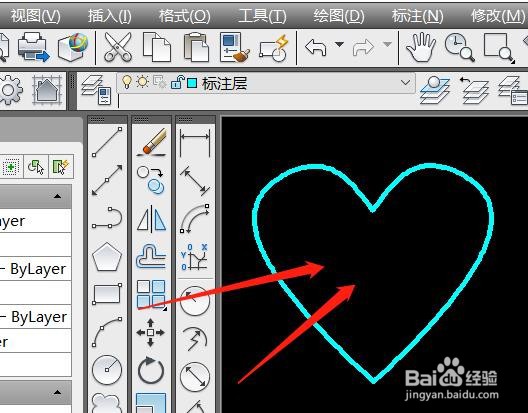Screen dimensions: 528x413
Task: Open the Redo history dropdown arrow
Action: (387, 44)
